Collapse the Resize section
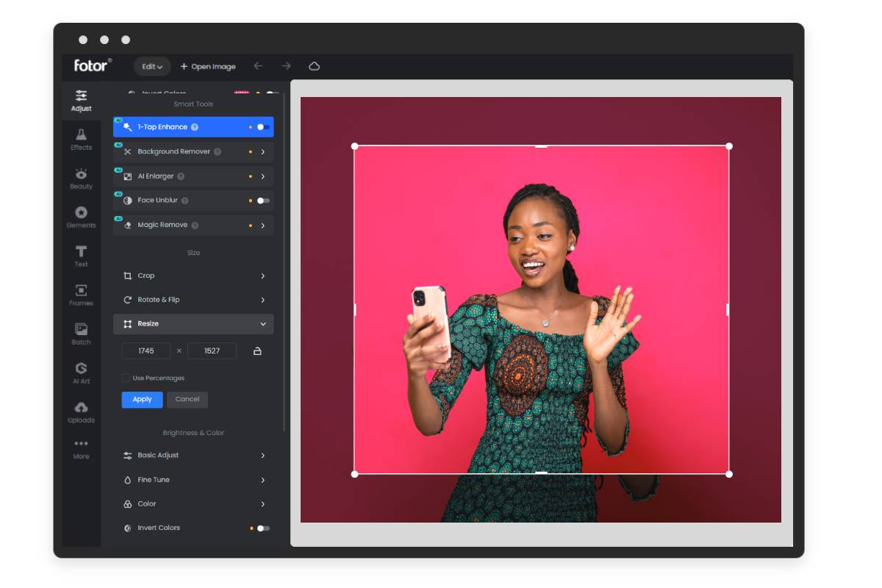The image size is (882, 588). coord(193,323)
